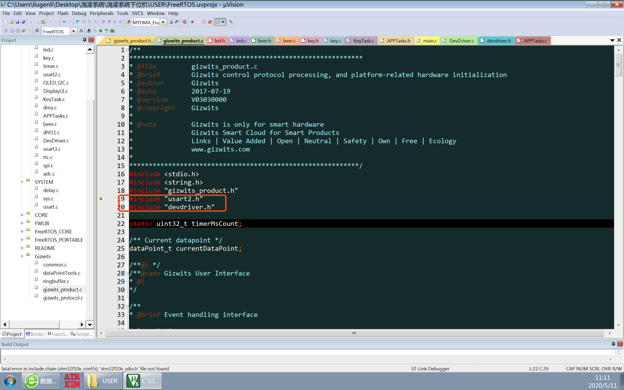
Task: Click the Batch Build icon
Action: click(x=23, y=31)
